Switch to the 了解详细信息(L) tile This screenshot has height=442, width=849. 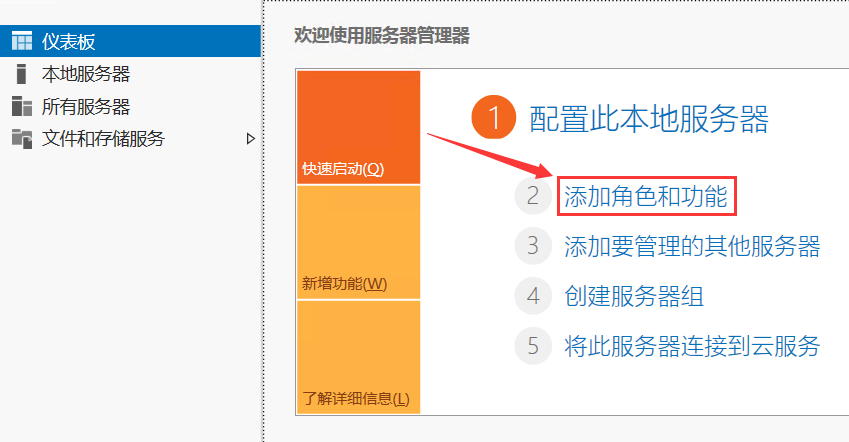point(358,357)
